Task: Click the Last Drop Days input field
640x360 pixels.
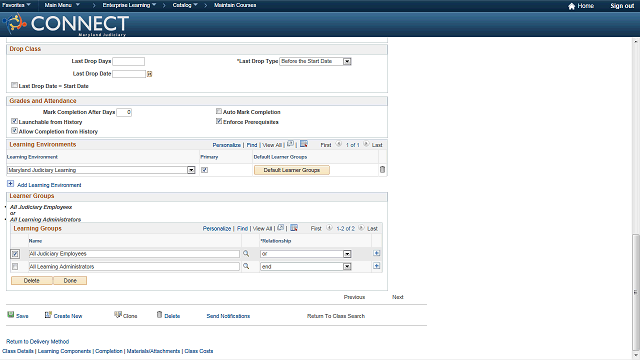Action: [129, 61]
